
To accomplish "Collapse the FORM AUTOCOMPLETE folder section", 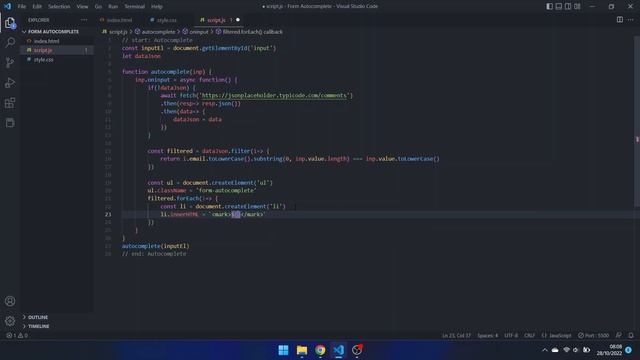I will click(53, 31).
